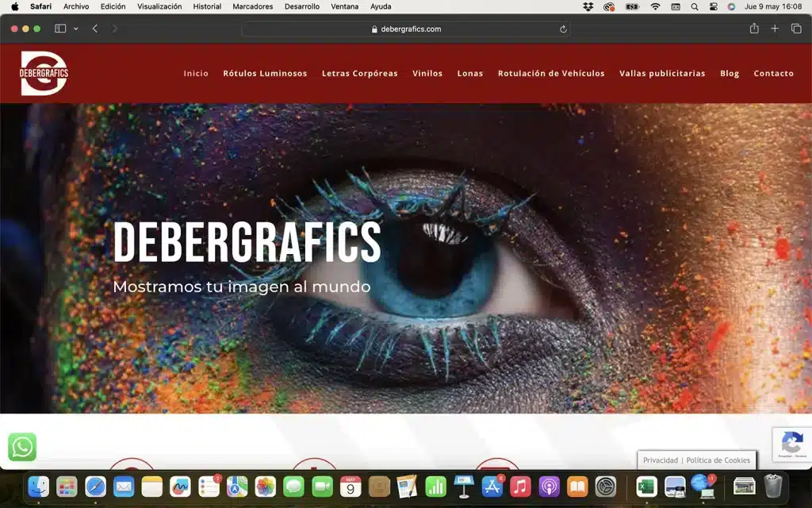Open FaceTime in the Dock

coord(322,487)
